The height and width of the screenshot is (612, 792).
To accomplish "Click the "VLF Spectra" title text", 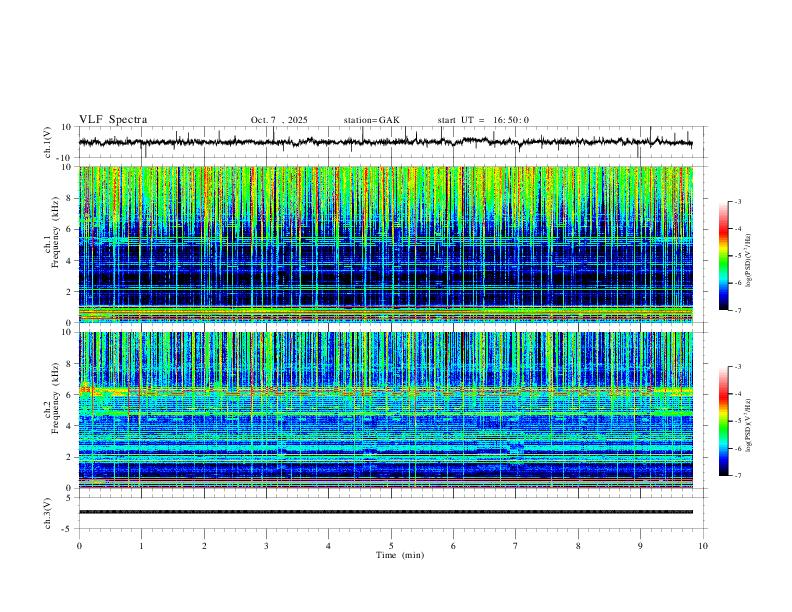I will (x=113, y=120).
